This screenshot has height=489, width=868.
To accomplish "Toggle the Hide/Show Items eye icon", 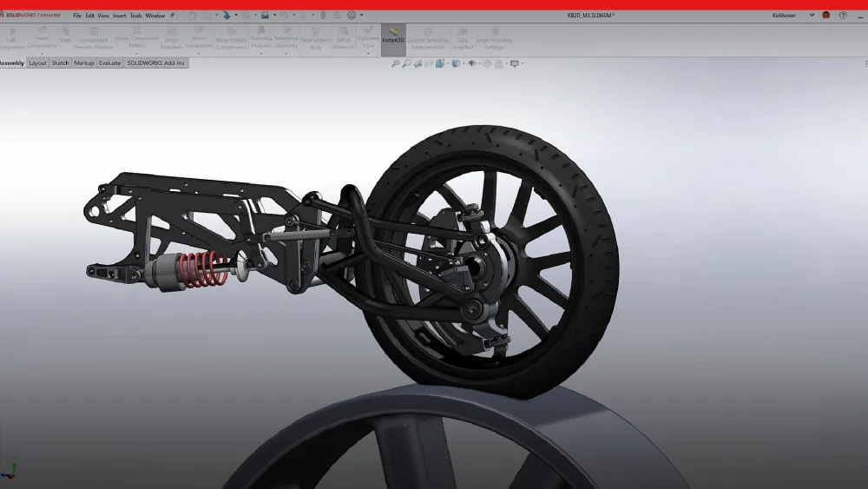I will point(471,63).
